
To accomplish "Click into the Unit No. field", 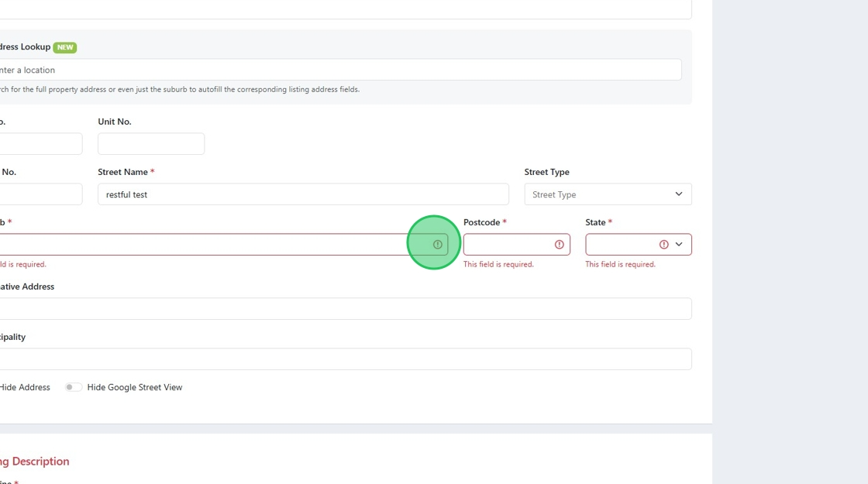I will (x=151, y=144).
